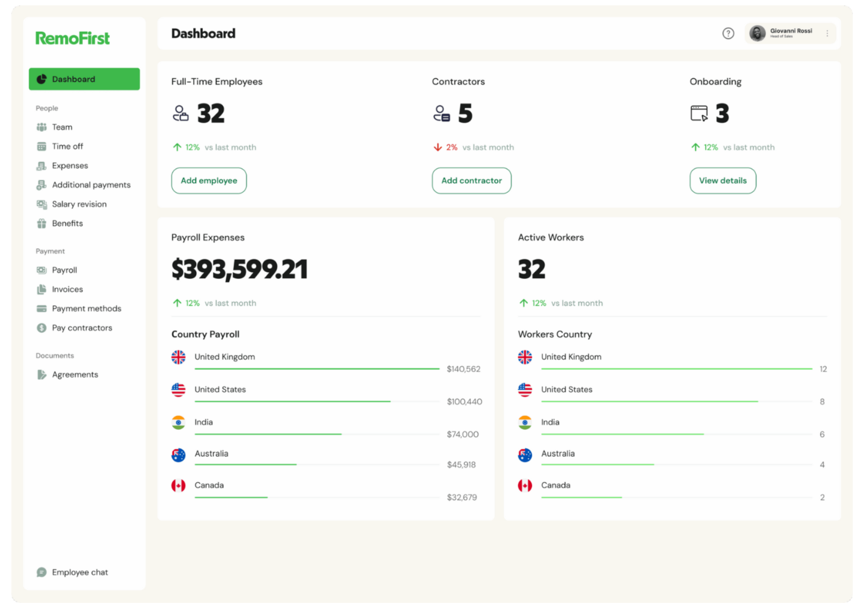Image resolution: width=865 pixels, height=616 pixels.
Task: Click the Add contractor button
Action: pyautogui.click(x=471, y=180)
